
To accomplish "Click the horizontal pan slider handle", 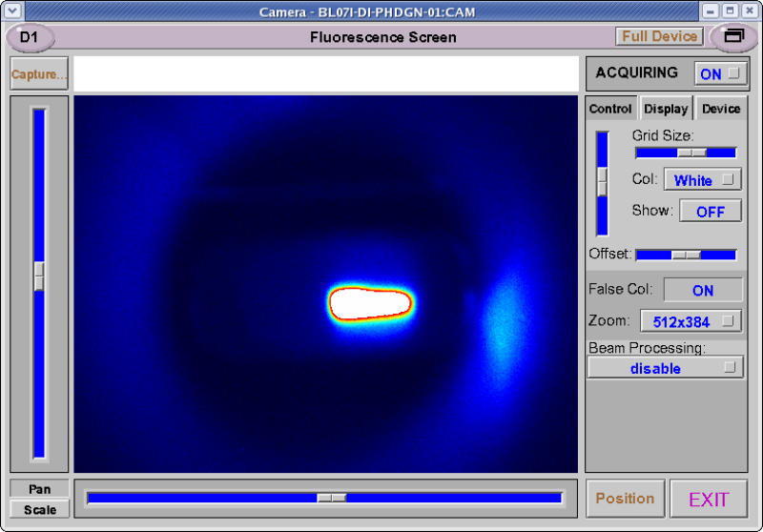I will [x=331, y=498].
